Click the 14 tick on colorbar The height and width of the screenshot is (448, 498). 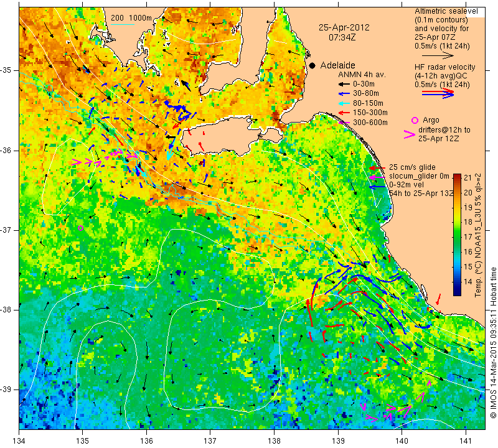468,282
